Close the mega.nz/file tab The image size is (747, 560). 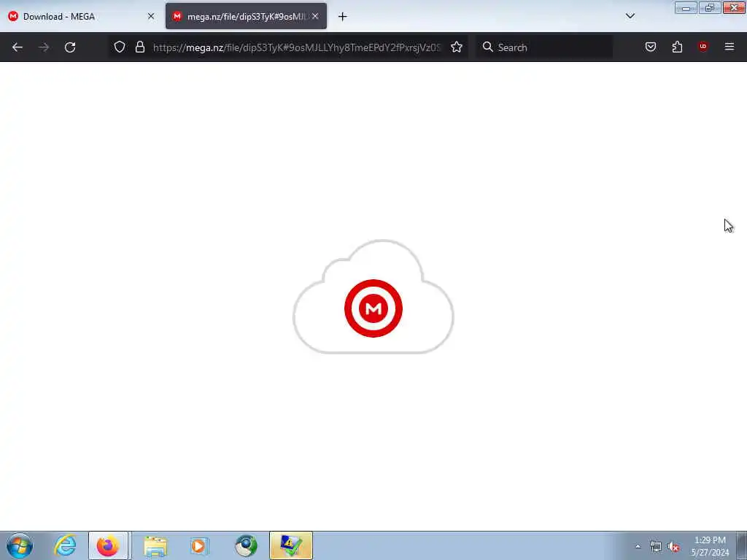pyautogui.click(x=315, y=16)
